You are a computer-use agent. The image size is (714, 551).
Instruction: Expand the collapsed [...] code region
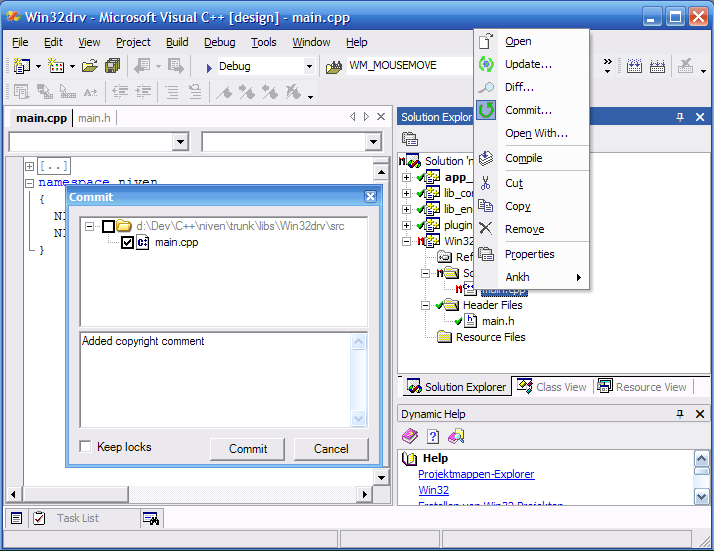tap(30, 166)
